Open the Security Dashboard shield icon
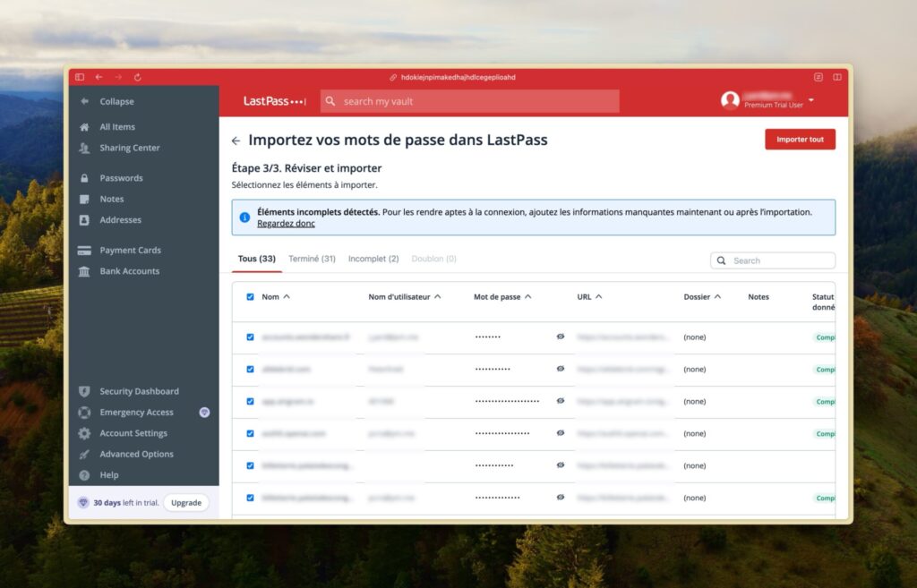Screen dimensions: 917x588 coord(84,392)
